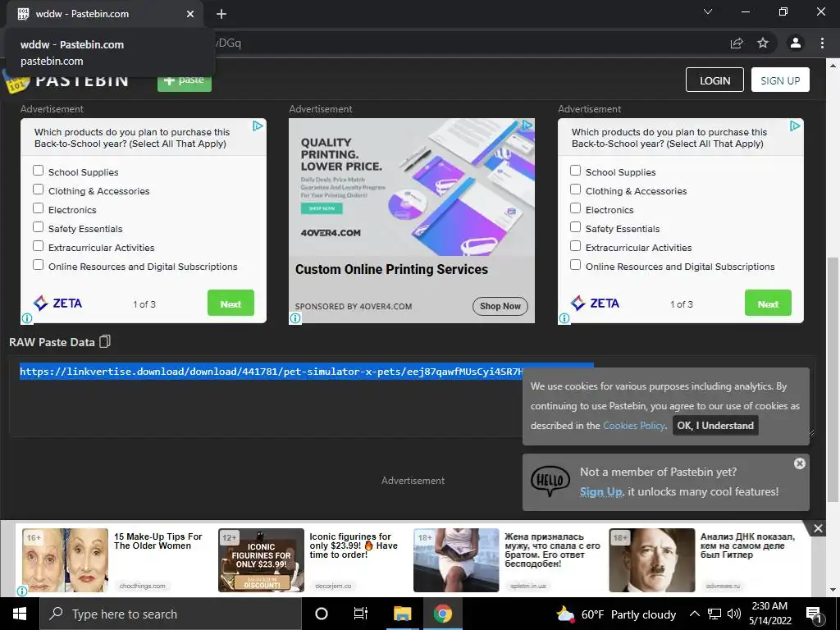Click the share page icon in address bar

point(737,43)
